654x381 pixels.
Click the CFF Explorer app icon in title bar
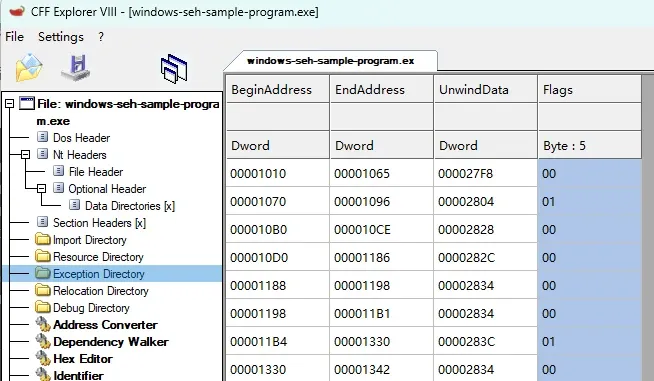coord(17,11)
